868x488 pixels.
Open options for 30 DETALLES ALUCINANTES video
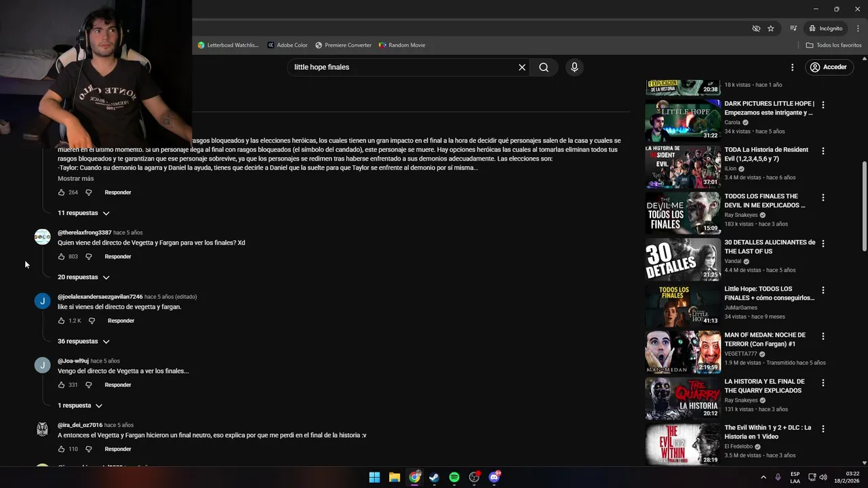point(823,243)
